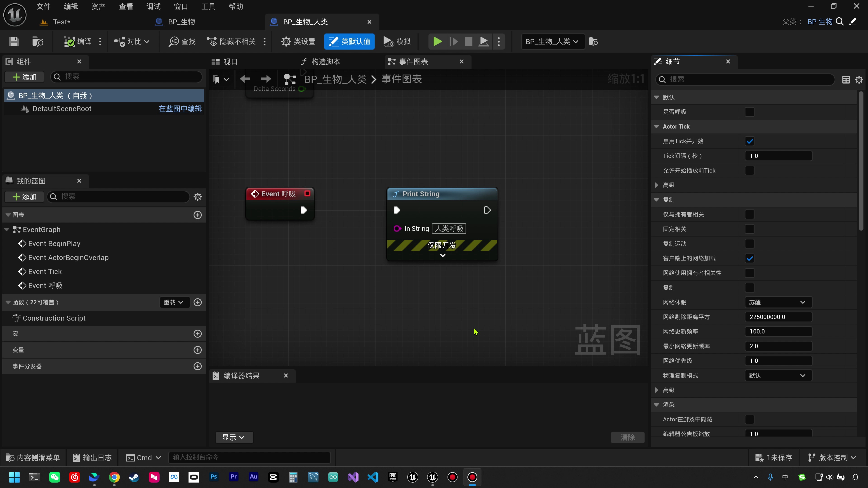Search parent class with magnifier icon

(840, 22)
